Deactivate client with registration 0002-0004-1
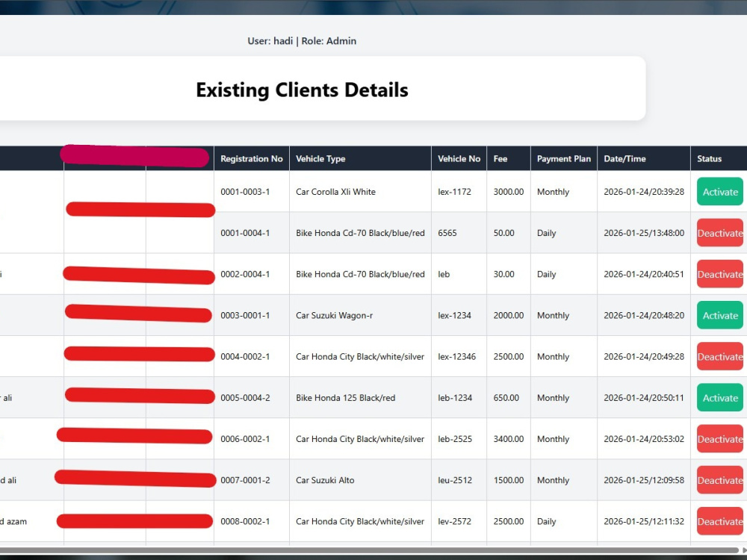Image resolution: width=747 pixels, height=560 pixels. 720,274
